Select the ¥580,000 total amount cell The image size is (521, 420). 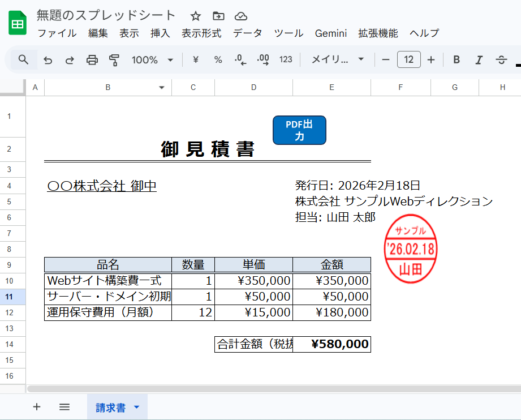click(332, 344)
